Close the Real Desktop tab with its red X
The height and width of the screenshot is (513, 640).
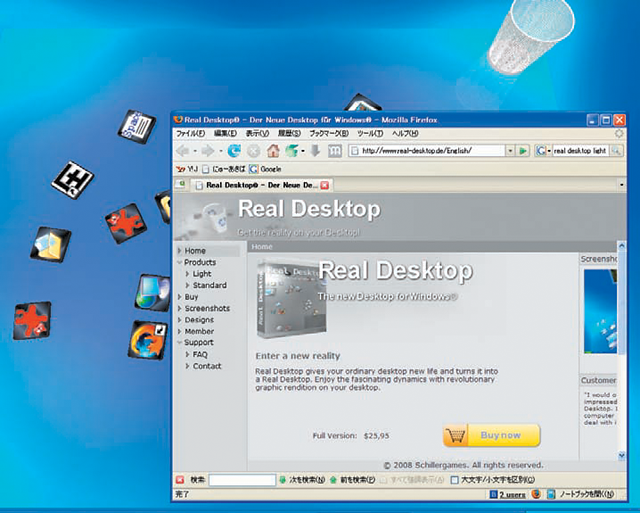coord(324,185)
